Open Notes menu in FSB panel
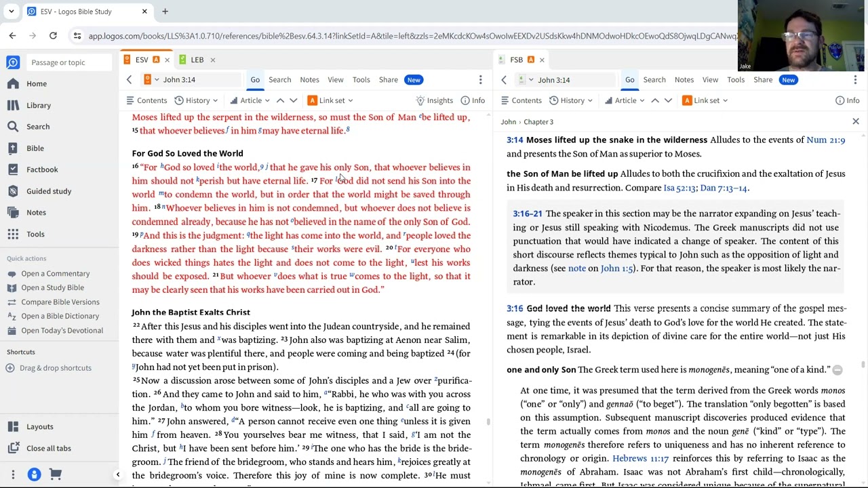This screenshot has height=488, width=868. tap(684, 80)
